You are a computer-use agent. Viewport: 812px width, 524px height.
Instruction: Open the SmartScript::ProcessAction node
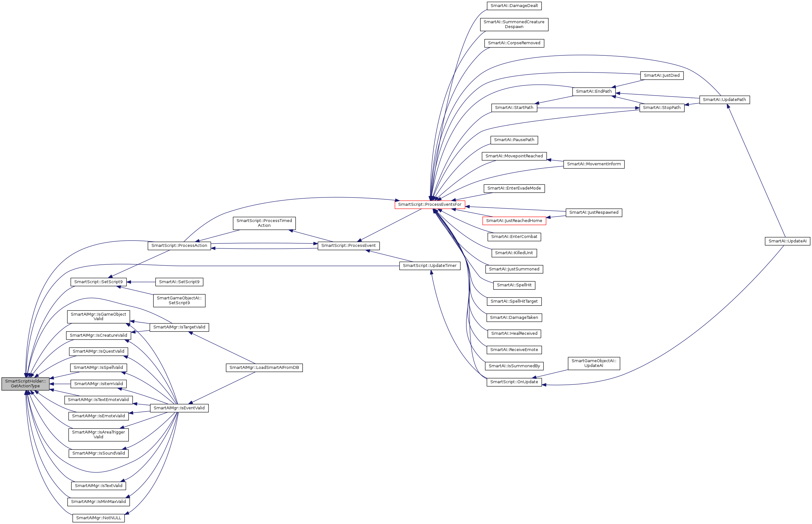point(179,246)
